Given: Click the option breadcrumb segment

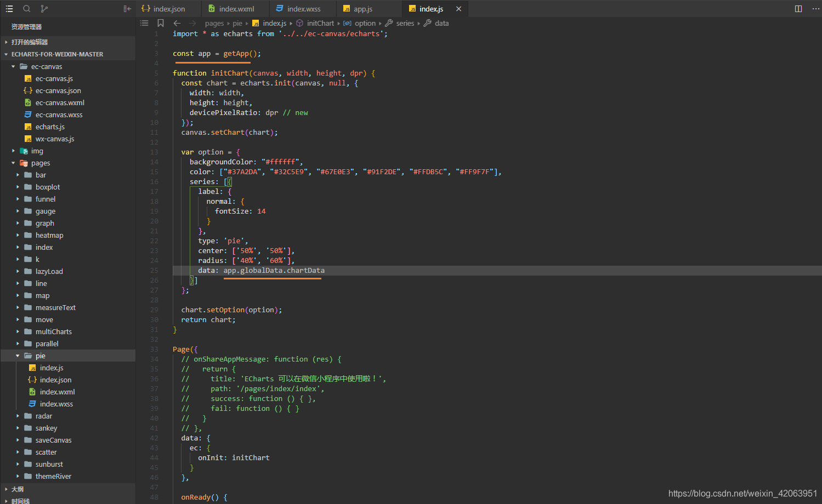Looking at the screenshot, I should coord(365,23).
